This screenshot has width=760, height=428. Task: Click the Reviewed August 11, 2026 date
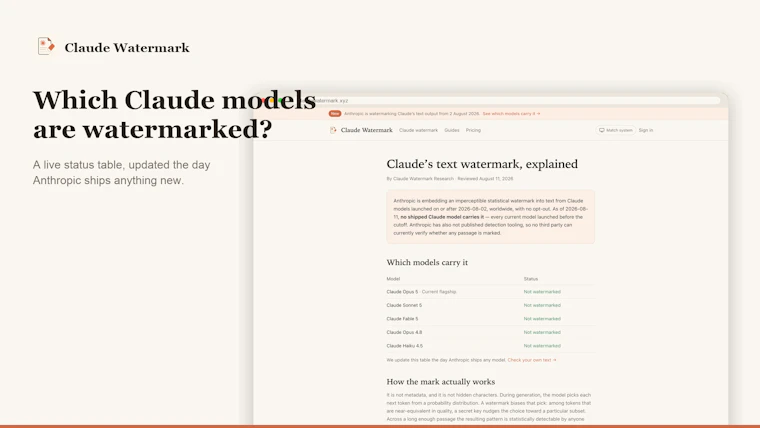click(485, 178)
